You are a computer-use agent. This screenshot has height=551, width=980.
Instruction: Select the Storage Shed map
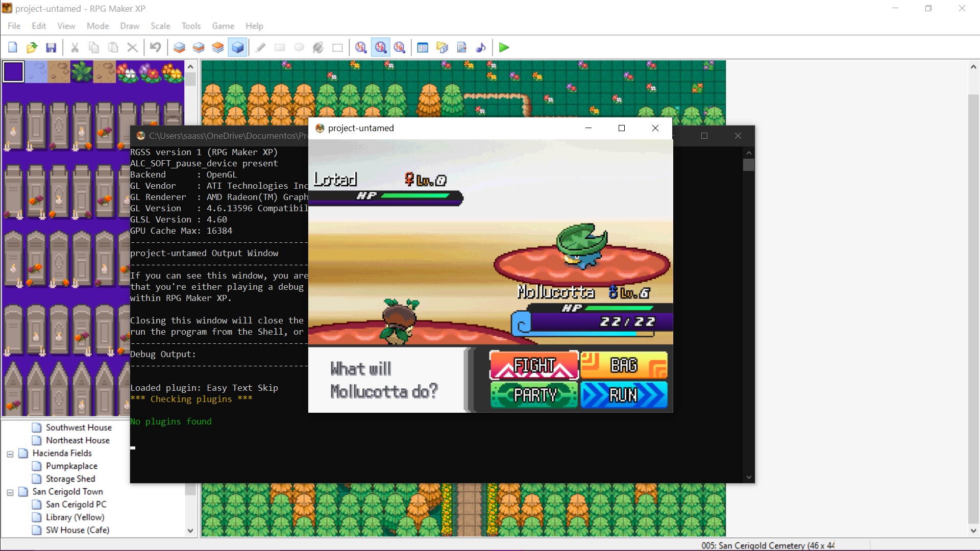(x=70, y=479)
